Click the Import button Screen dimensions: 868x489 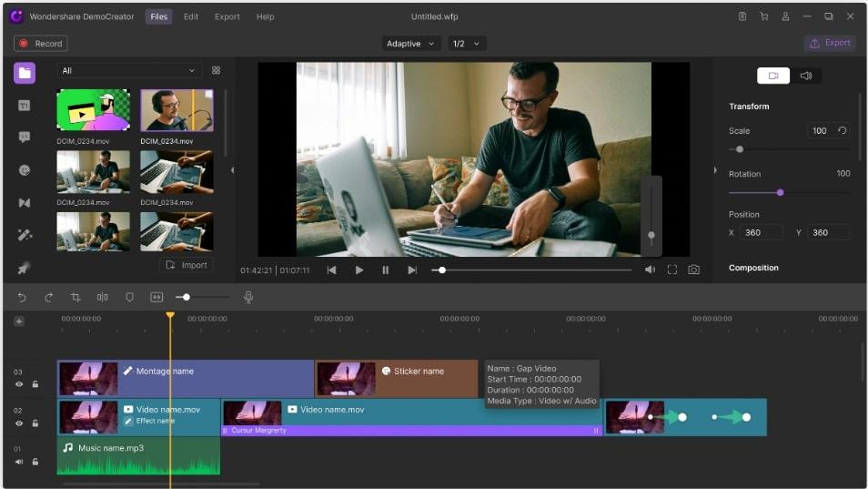click(x=187, y=265)
